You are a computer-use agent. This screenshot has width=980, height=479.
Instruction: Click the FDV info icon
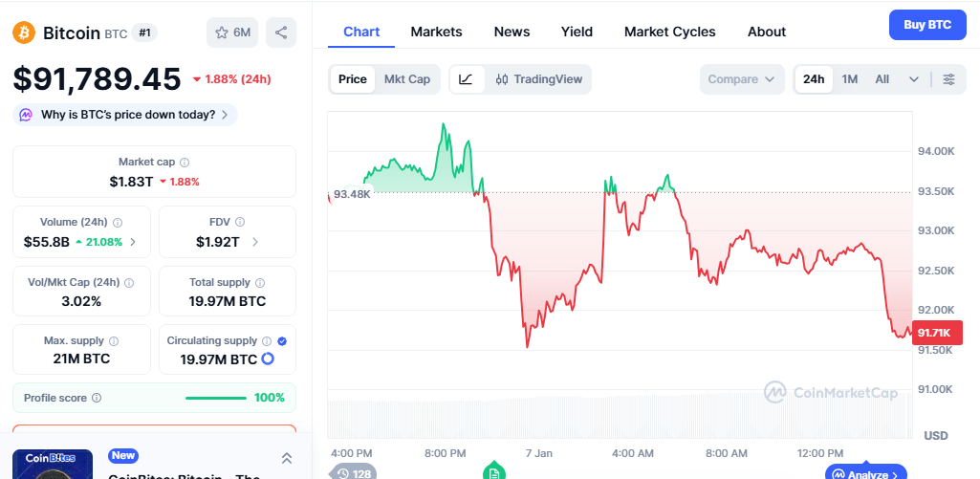pyautogui.click(x=240, y=222)
